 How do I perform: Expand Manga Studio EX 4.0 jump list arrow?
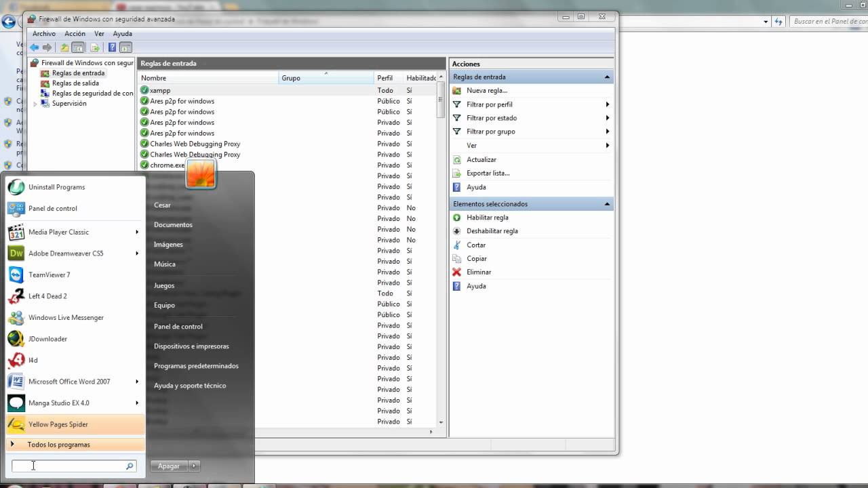(x=137, y=403)
